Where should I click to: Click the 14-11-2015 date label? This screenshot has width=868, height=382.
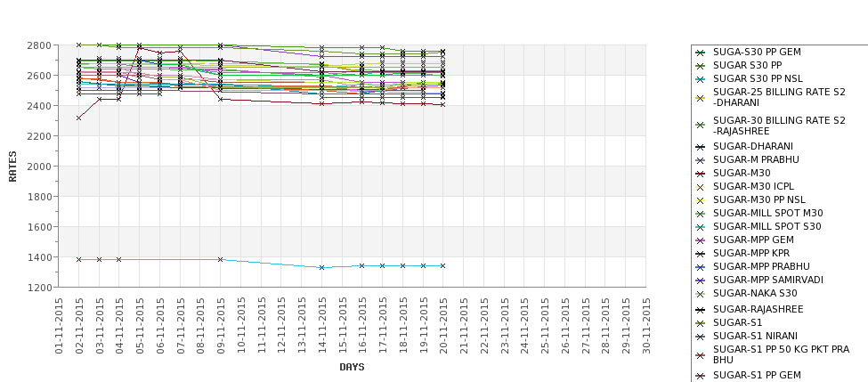pyautogui.click(x=321, y=326)
